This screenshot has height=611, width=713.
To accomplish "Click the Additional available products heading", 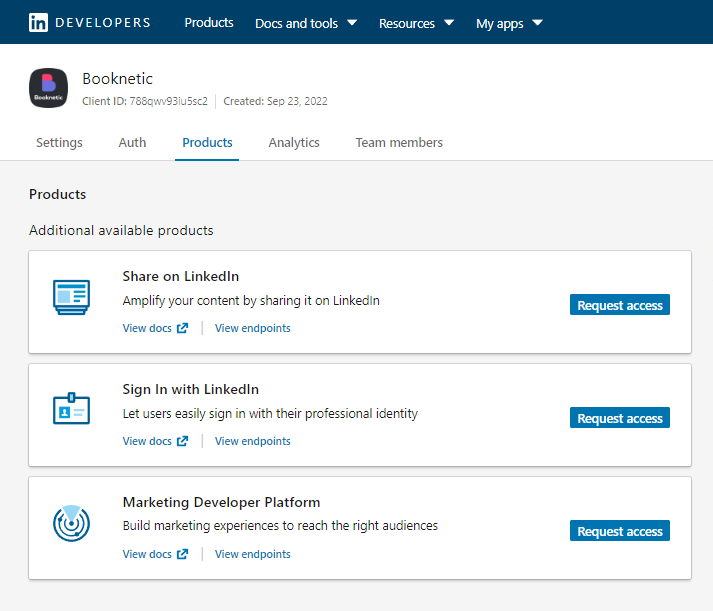I will coord(121,230).
